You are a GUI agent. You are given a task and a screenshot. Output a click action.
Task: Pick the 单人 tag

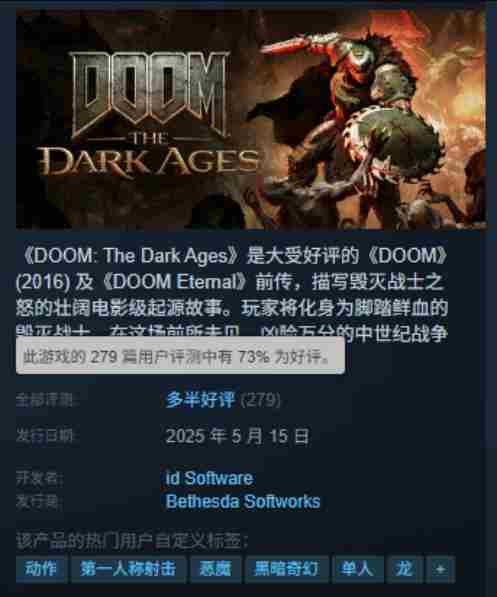[x=358, y=569]
